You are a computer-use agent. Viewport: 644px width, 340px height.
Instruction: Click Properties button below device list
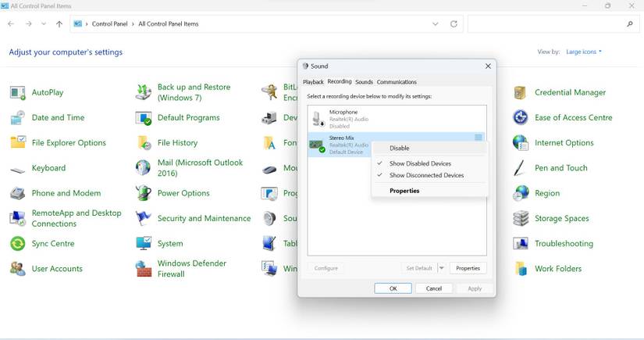pyautogui.click(x=468, y=268)
